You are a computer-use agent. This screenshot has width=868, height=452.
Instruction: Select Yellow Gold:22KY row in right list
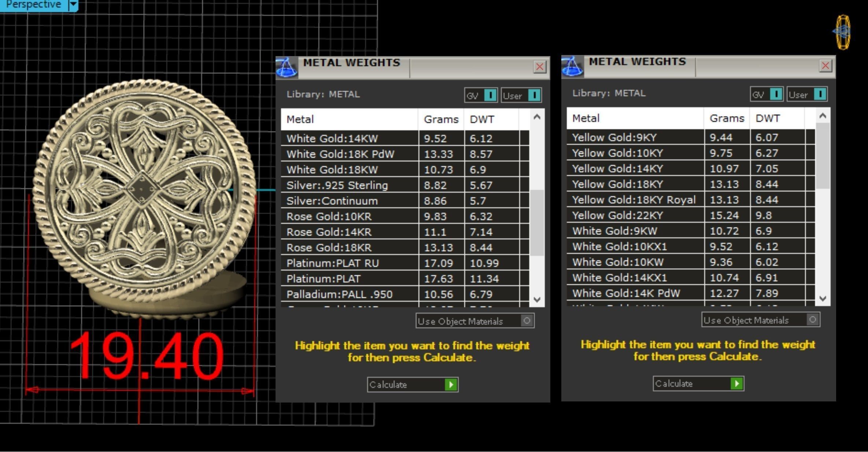pyautogui.click(x=618, y=216)
